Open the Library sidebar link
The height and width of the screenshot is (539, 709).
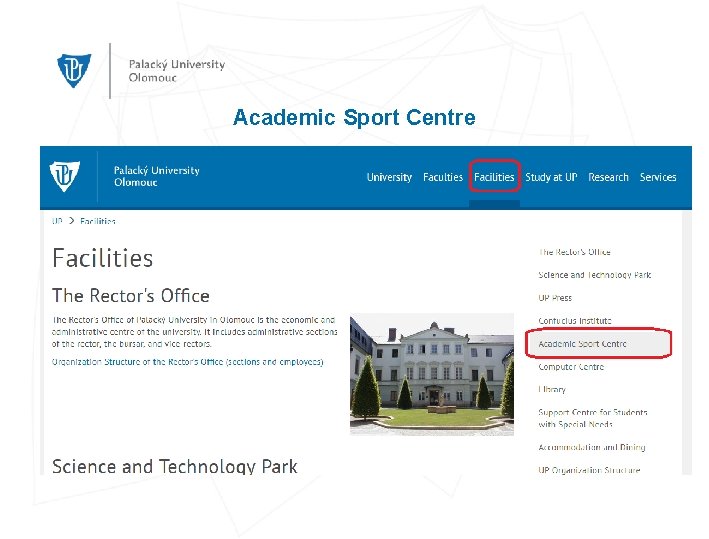[552, 389]
